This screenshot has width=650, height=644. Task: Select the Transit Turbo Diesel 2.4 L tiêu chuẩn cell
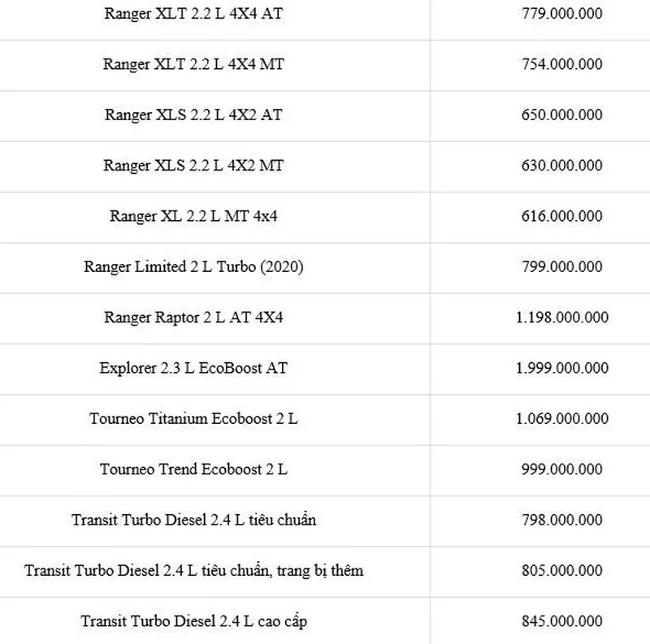point(193,520)
